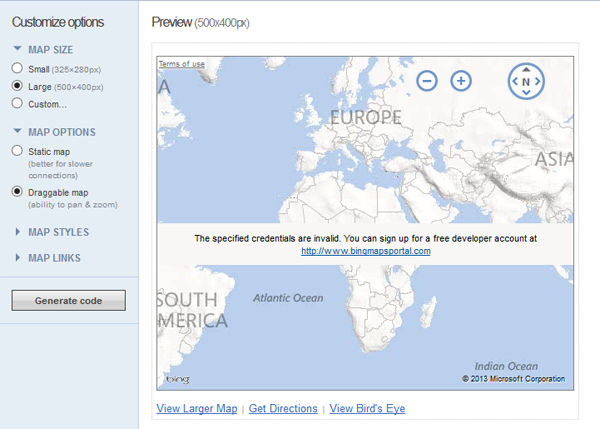Click the zoom in plus button on map
The height and width of the screenshot is (429, 600).
461,81
